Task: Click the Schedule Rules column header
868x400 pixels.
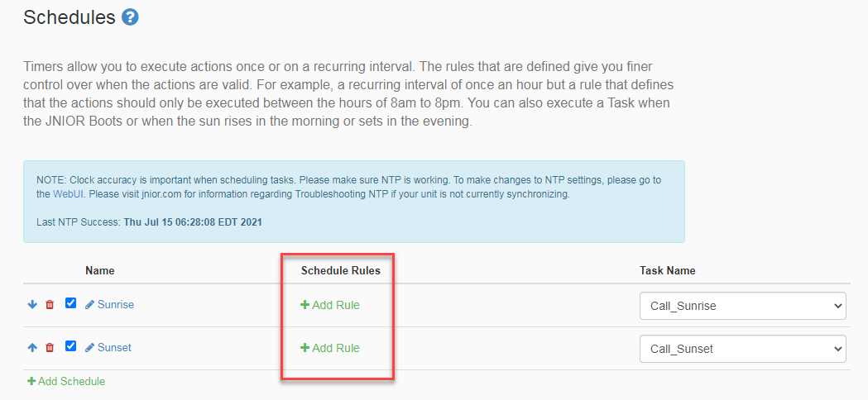Action: click(x=341, y=270)
